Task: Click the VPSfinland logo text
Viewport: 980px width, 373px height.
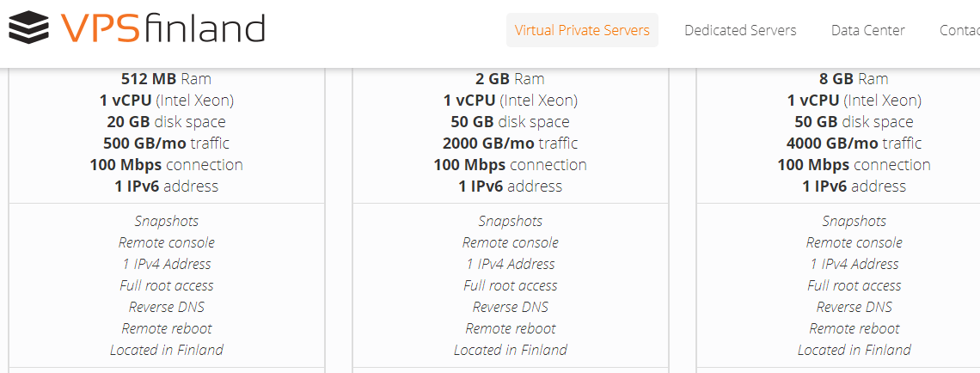Action: pyautogui.click(x=162, y=28)
